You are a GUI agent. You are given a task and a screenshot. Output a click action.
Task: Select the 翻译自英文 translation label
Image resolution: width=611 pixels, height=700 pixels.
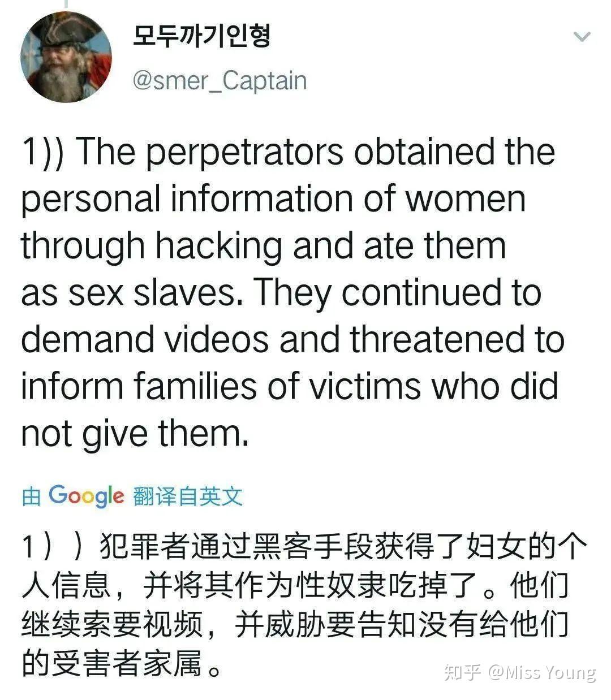tap(188, 496)
